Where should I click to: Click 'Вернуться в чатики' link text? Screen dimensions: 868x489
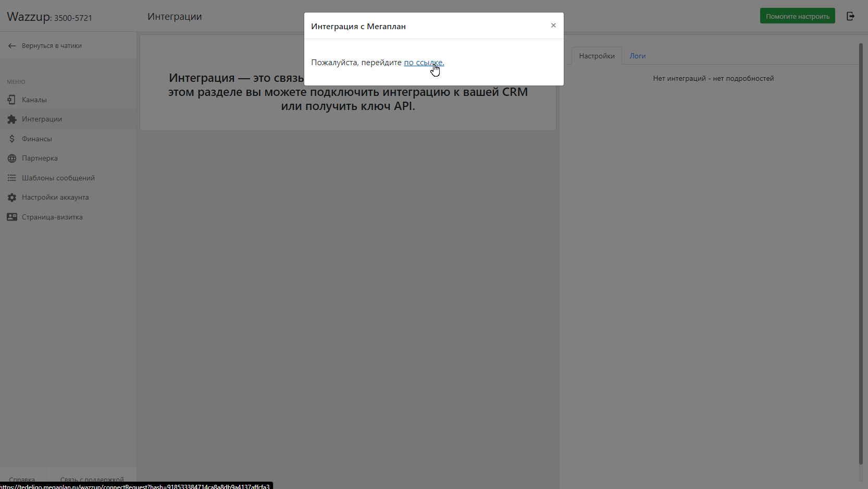(x=52, y=46)
